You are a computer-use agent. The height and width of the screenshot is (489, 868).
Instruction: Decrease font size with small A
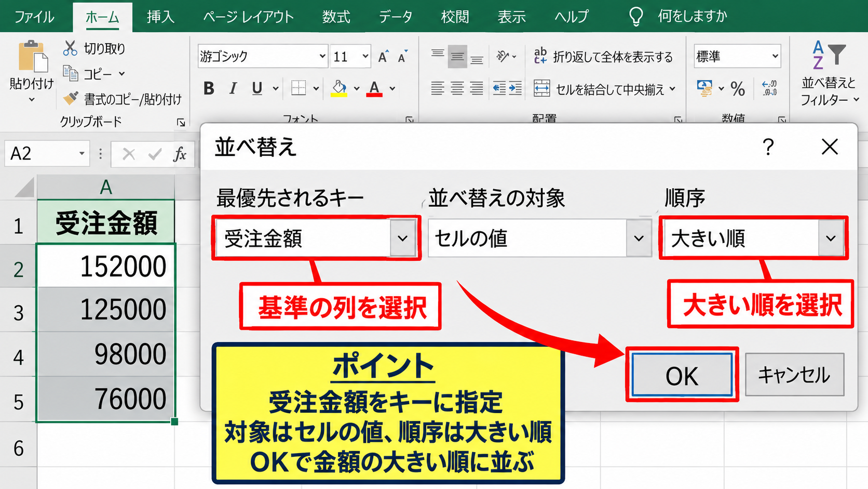(402, 57)
